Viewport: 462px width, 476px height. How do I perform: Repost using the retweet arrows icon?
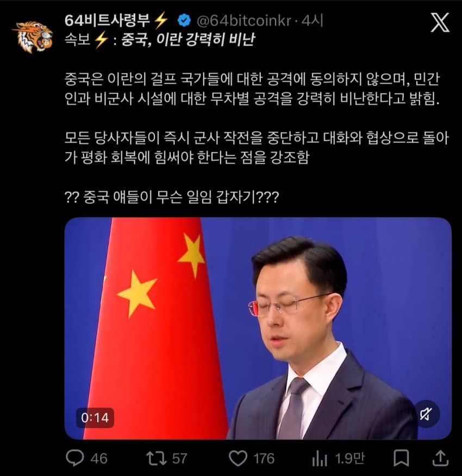tap(156, 458)
